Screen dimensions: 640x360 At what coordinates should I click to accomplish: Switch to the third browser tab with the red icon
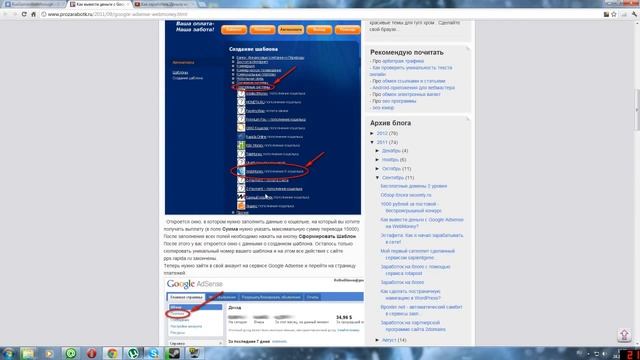tap(164, 4)
